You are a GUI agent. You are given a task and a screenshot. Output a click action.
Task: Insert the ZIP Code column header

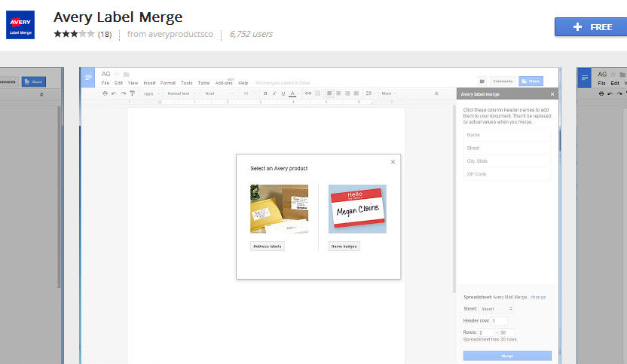click(507, 174)
